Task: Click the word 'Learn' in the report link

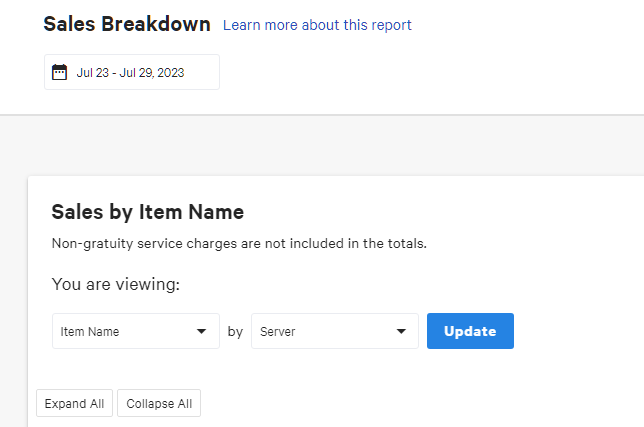Action: point(242,25)
